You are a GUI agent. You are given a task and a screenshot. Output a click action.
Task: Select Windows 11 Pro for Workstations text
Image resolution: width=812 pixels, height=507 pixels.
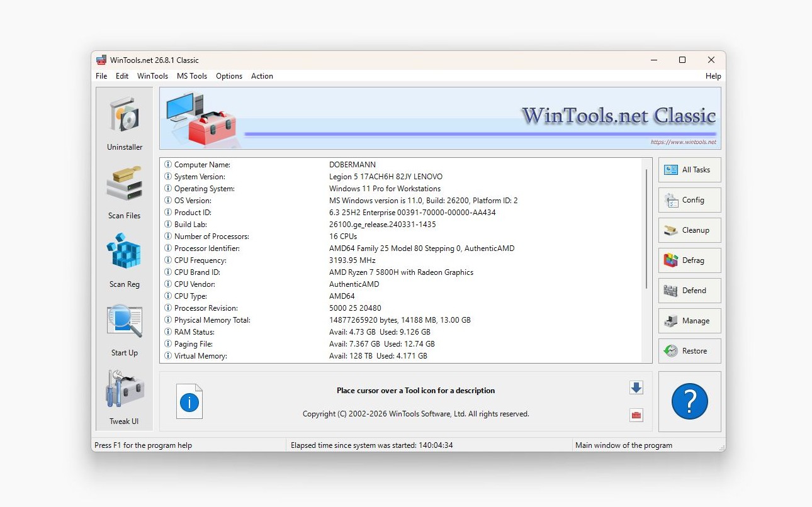(x=385, y=189)
